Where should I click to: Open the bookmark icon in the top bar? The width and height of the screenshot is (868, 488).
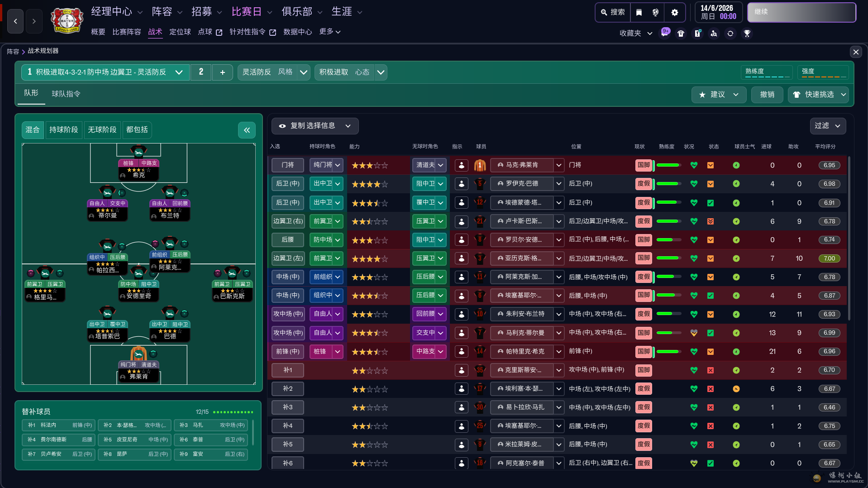639,12
